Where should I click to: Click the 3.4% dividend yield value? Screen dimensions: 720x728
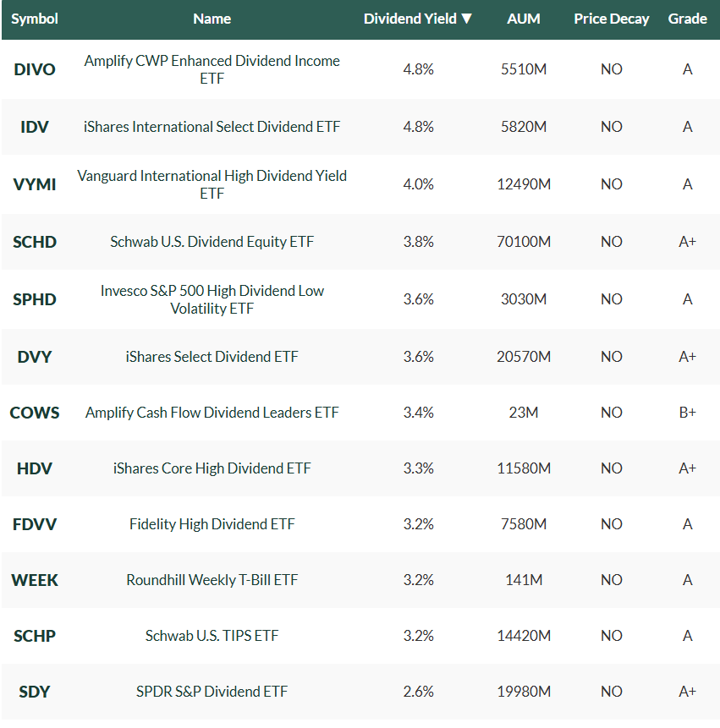pyautogui.click(x=418, y=413)
